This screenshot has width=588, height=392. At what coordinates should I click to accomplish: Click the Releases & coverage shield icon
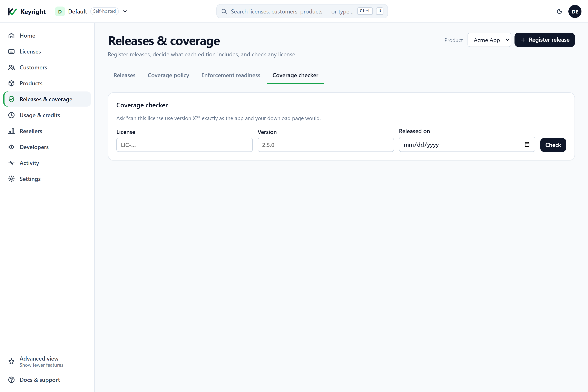pos(11,99)
